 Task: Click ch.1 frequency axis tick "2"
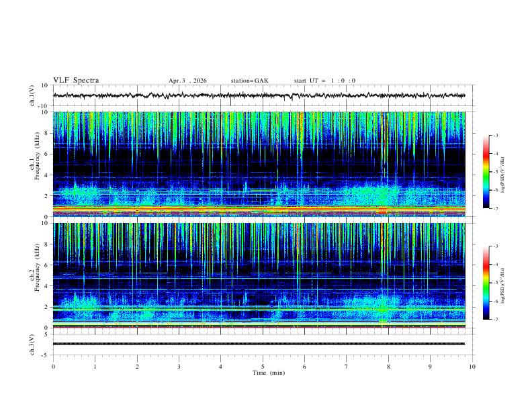tap(46, 196)
